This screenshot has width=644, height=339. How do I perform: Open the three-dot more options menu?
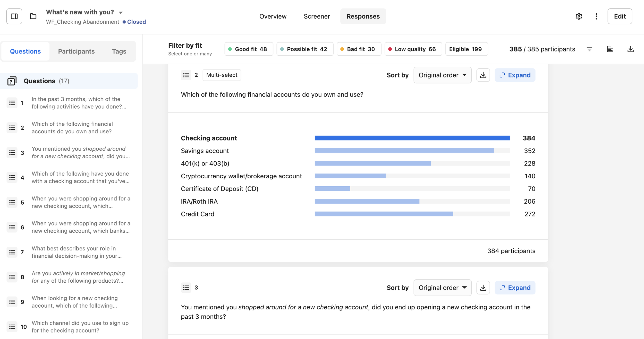tap(596, 16)
